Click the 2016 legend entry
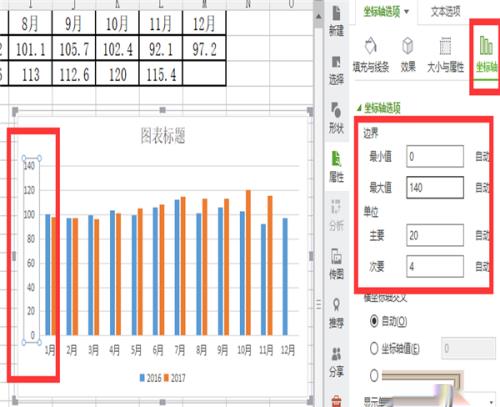Image resolution: width=500 pixels, height=407 pixels. (x=150, y=378)
